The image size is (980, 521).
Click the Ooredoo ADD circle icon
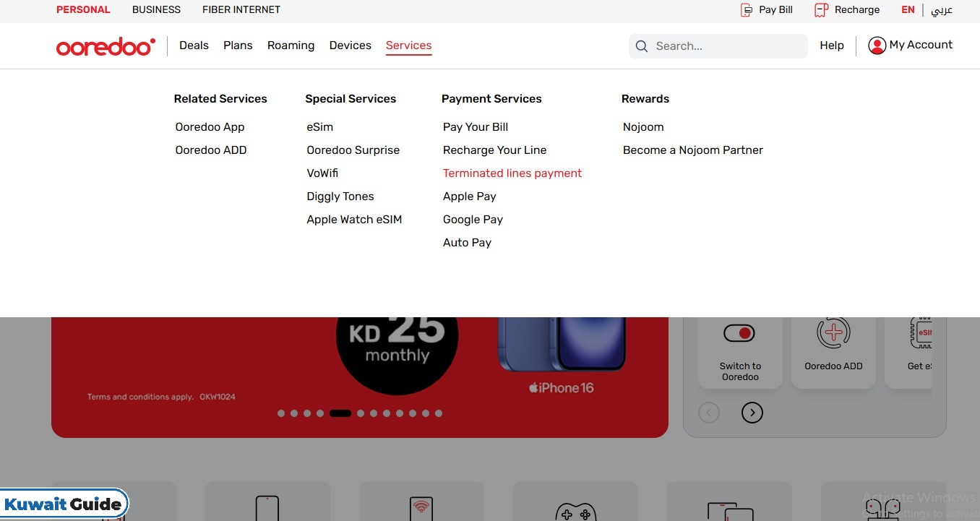pyautogui.click(x=833, y=333)
